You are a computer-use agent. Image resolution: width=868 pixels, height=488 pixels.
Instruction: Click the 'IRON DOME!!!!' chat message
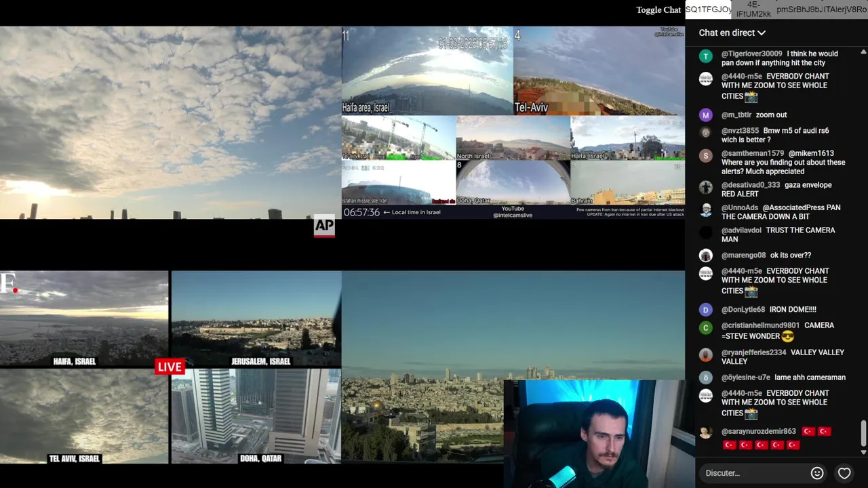point(793,310)
